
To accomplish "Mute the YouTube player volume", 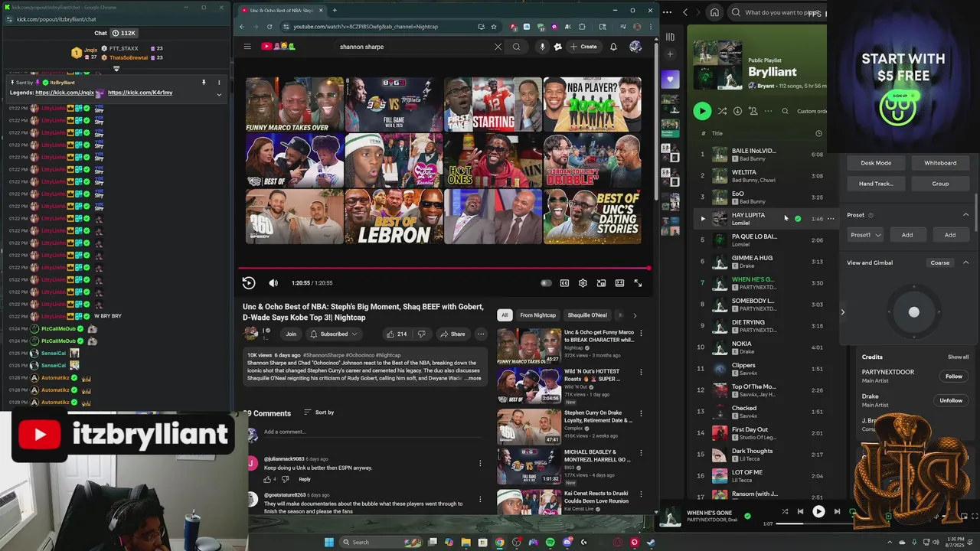I will (x=273, y=283).
